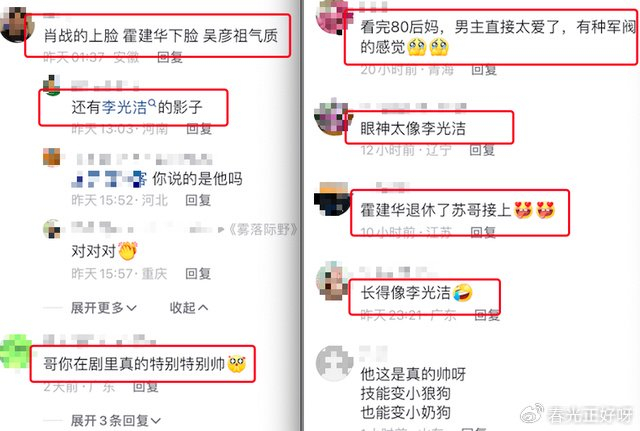Open avatar beside 肖战的上脸 comment

click(x=16, y=24)
